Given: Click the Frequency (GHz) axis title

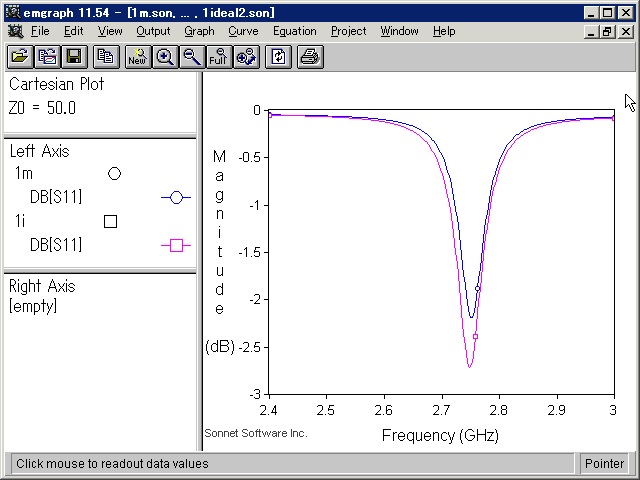Looking at the screenshot, I should click(x=440, y=436).
